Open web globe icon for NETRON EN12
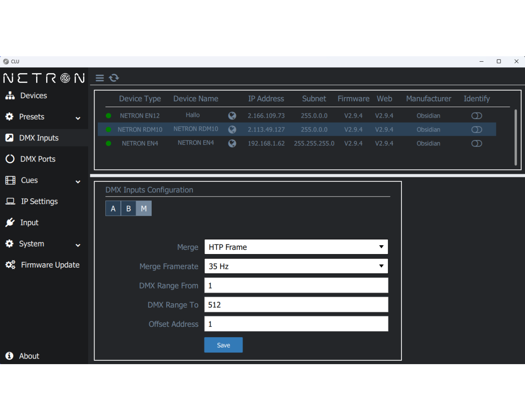The height and width of the screenshot is (420, 525). 232,115
